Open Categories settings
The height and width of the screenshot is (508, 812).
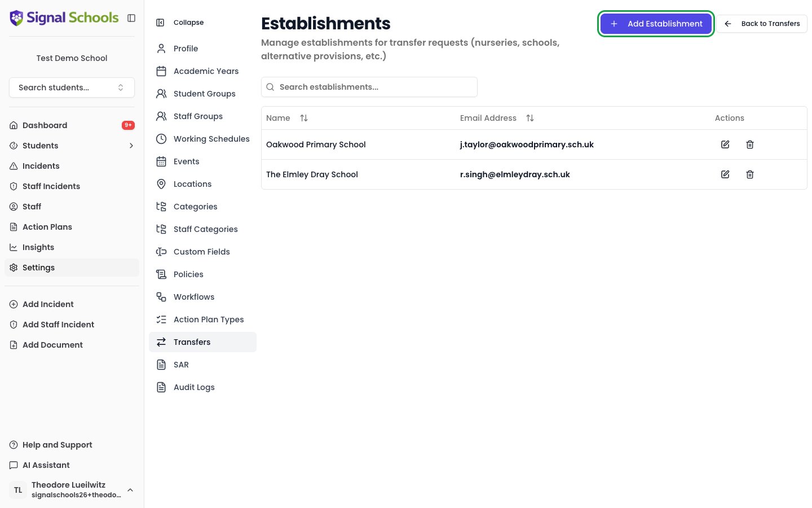[202, 207]
